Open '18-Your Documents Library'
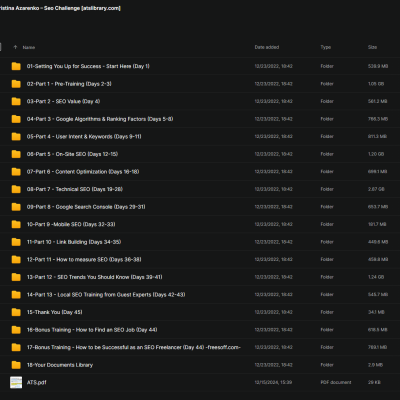The height and width of the screenshot is (400, 400). [x=60, y=365]
